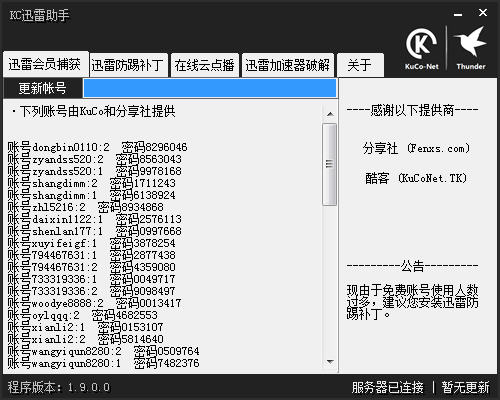The image size is (500, 400).
Task: Click the account list scroll down arrow
Action: 330,362
